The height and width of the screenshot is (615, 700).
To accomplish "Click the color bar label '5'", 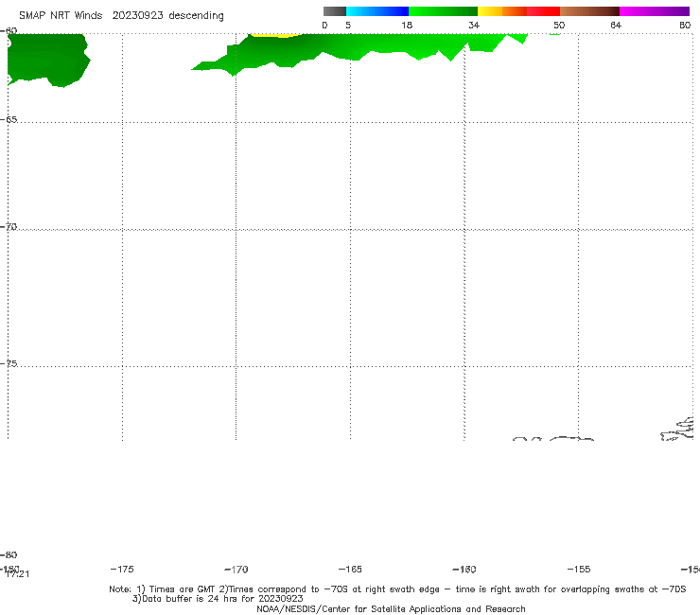I will (348, 25).
